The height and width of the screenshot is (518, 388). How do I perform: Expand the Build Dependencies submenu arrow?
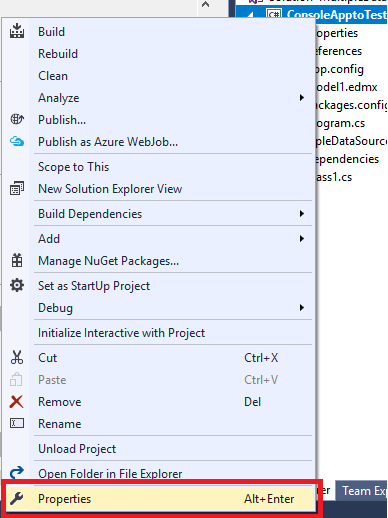click(302, 214)
